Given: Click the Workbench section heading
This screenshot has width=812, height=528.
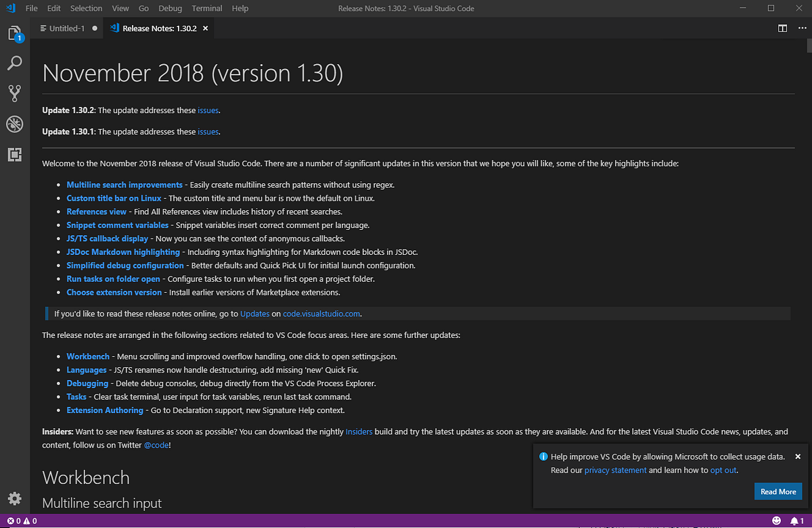Looking at the screenshot, I should 86,478.
